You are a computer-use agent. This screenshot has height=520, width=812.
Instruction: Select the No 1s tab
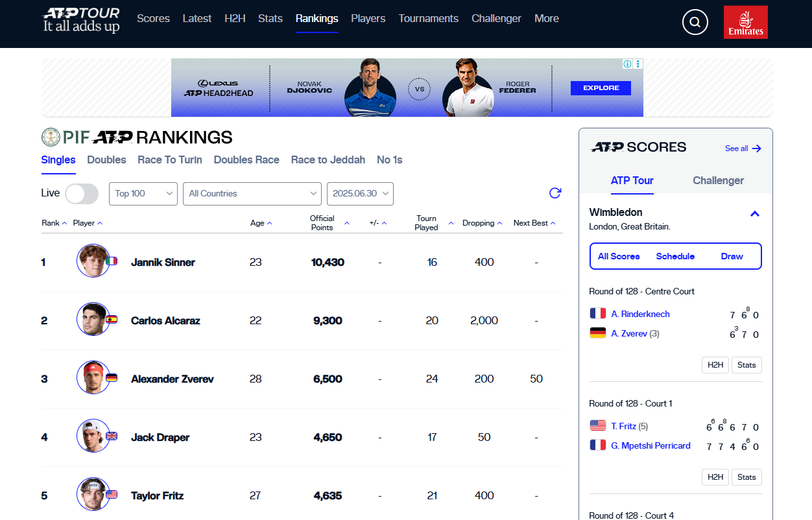point(390,160)
